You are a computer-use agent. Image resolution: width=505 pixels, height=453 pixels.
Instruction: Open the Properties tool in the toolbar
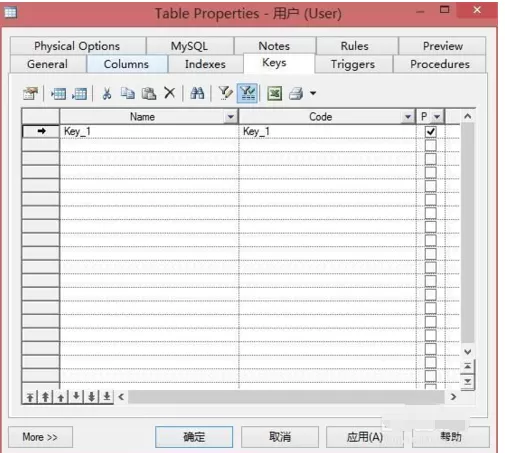click(30, 93)
